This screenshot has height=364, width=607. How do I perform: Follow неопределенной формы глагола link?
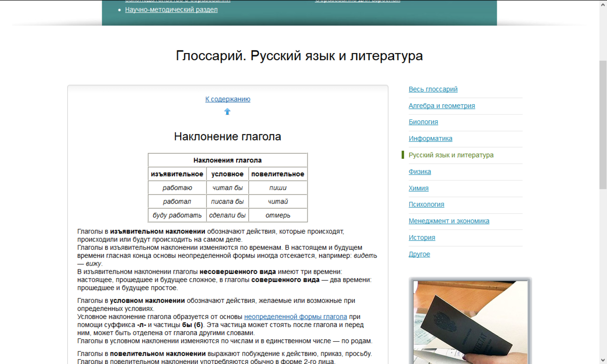295,316
